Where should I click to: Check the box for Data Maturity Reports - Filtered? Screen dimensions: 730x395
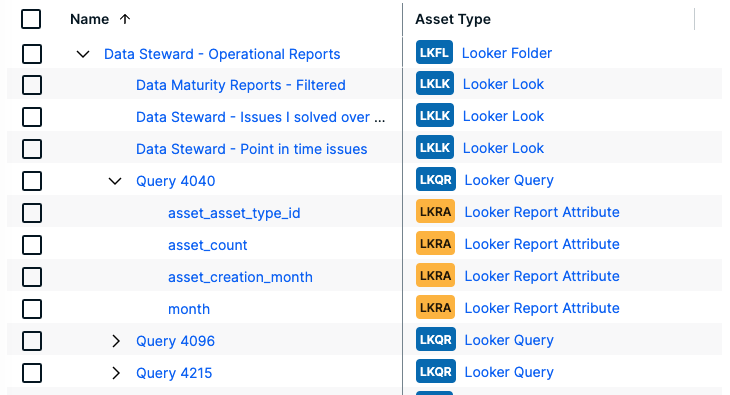(32, 85)
